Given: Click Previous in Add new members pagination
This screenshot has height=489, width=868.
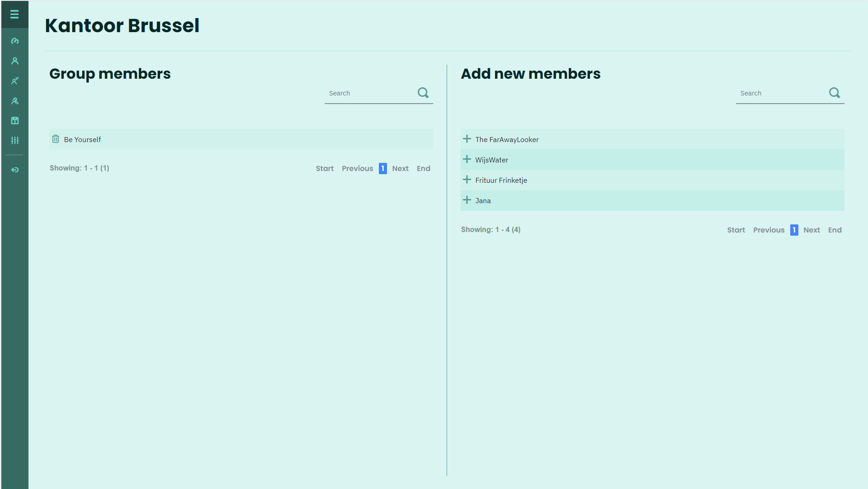Looking at the screenshot, I should click(x=769, y=230).
